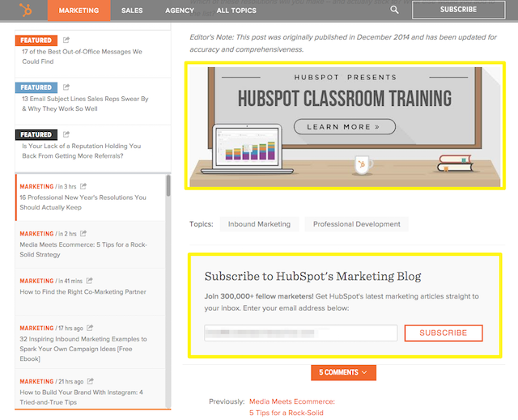Open the search magnifier icon
This screenshot has height=420, width=518.
(394, 10)
